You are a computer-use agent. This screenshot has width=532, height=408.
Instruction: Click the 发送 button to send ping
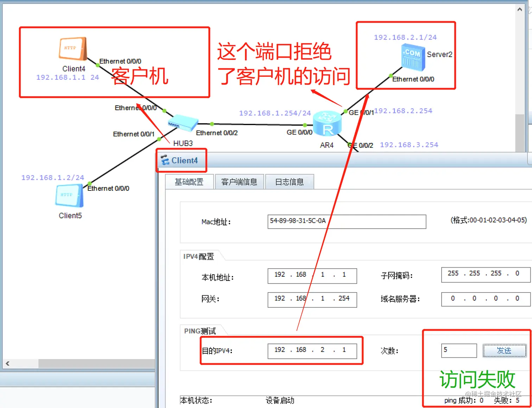pos(504,351)
